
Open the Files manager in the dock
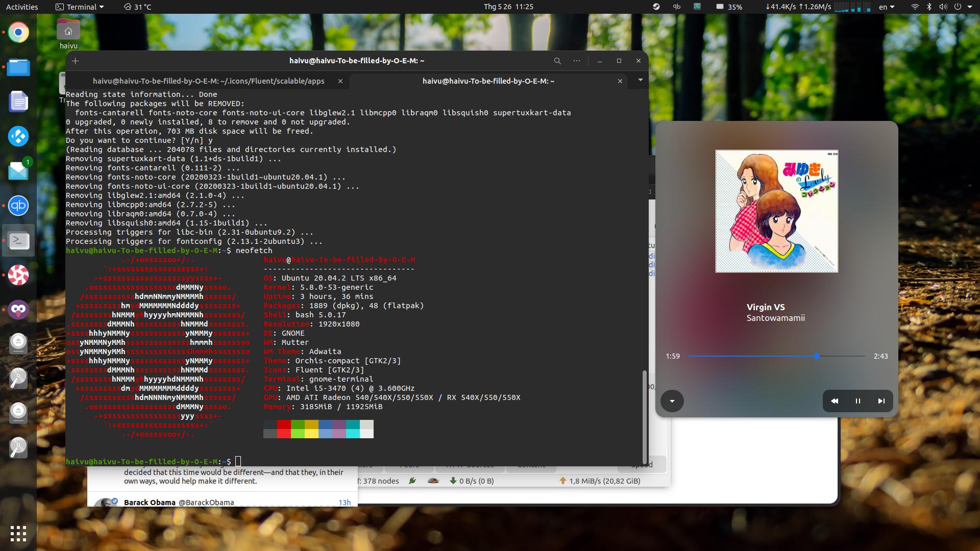pos(18,67)
